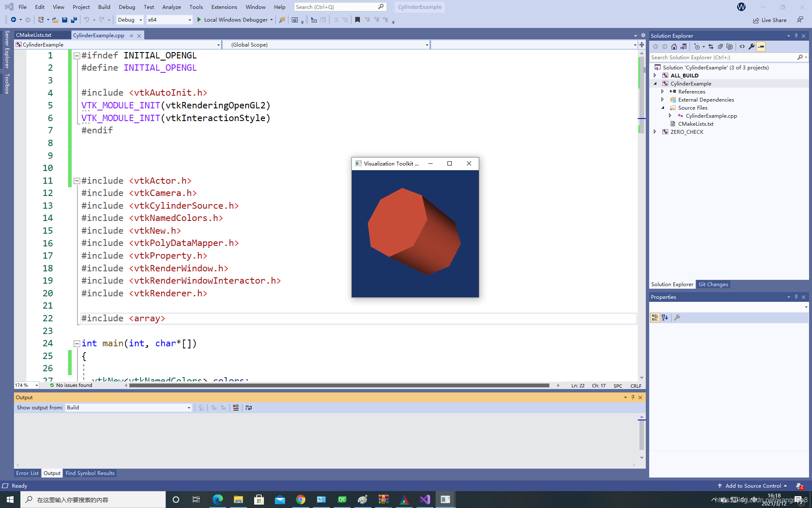Toggle auto-hide pin on Properties panel
Image resolution: width=812 pixels, height=508 pixels.
(x=796, y=297)
